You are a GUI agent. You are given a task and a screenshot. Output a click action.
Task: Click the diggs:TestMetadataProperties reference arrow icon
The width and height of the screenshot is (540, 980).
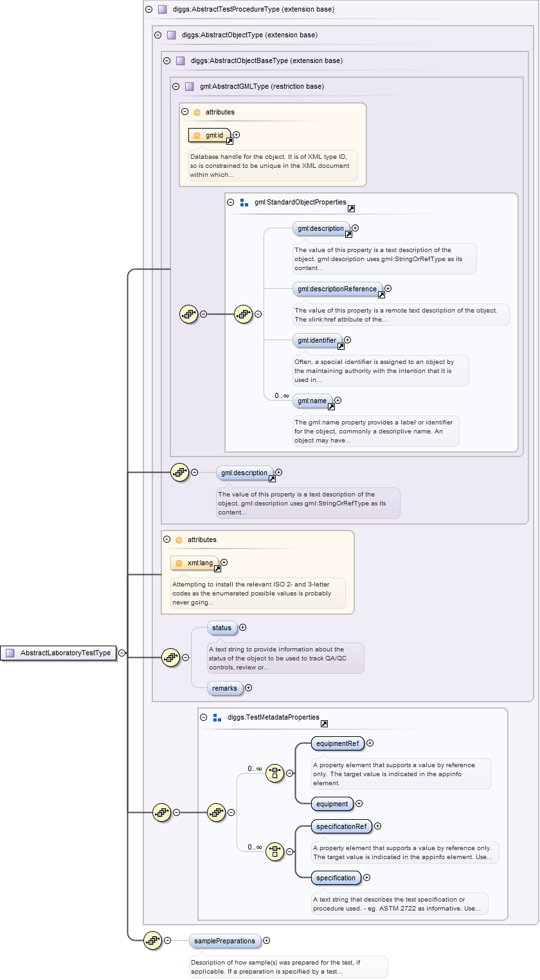(324, 723)
